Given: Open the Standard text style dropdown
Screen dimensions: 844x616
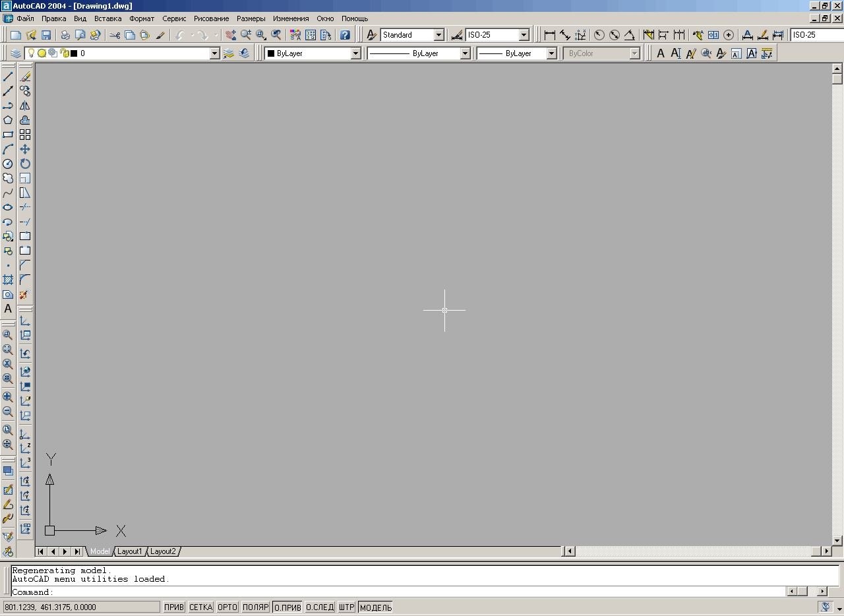Looking at the screenshot, I should (438, 35).
